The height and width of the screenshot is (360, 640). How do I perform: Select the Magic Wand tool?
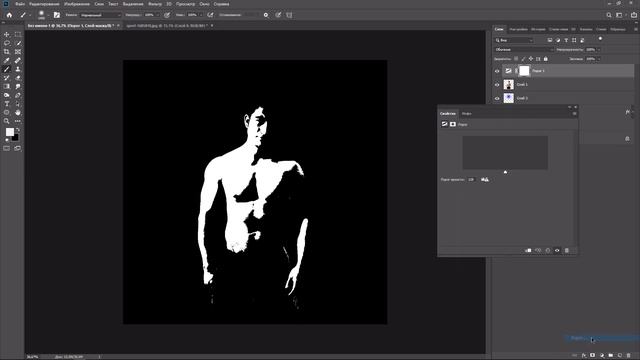pyautogui.click(x=18, y=43)
